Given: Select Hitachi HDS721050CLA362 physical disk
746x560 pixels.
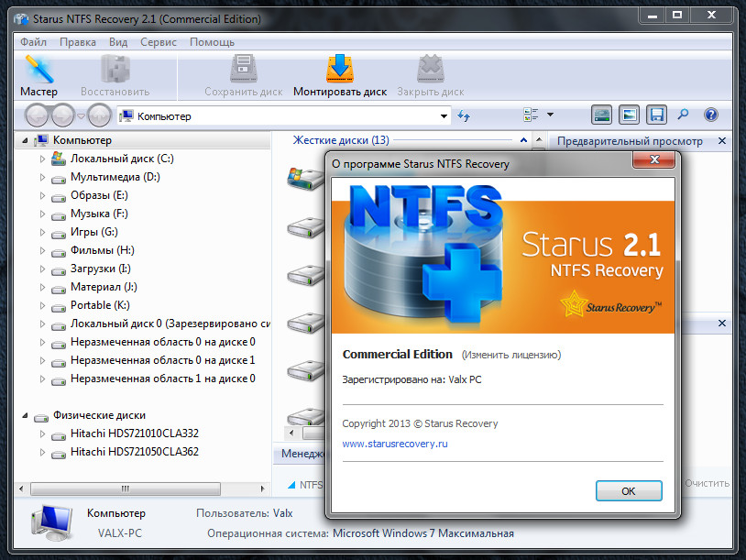Looking at the screenshot, I should coord(135,452).
